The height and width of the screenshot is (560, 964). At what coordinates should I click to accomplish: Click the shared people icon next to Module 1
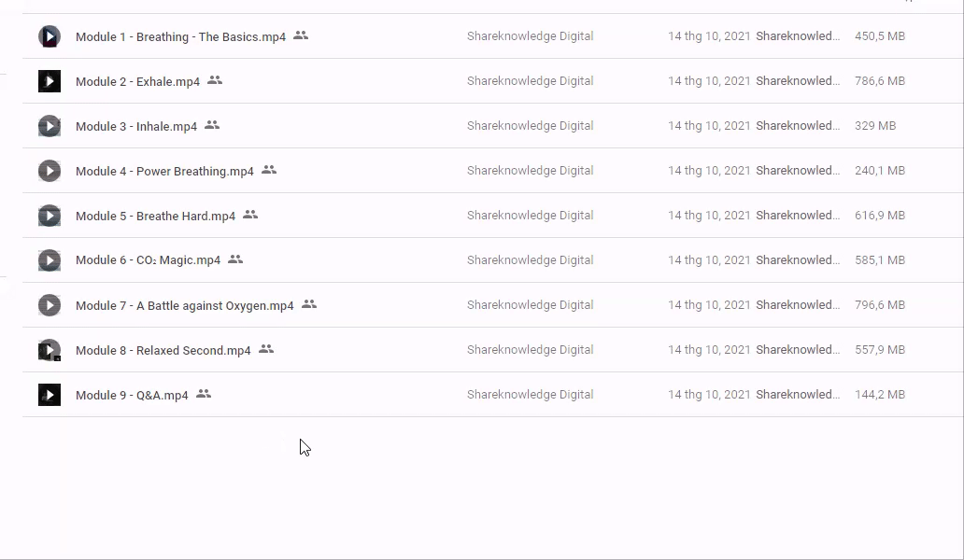[x=301, y=35]
